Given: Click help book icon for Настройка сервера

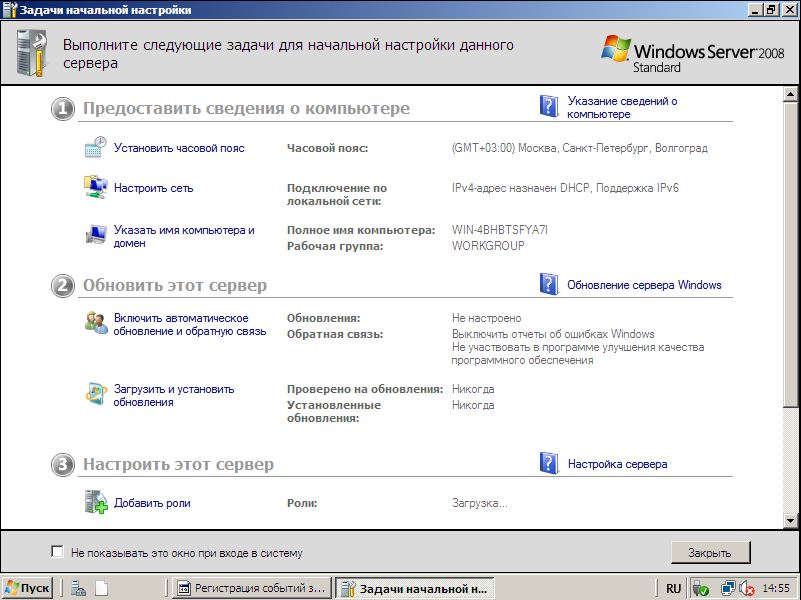Looking at the screenshot, I should pyautogui.click(x=549, y=463).
